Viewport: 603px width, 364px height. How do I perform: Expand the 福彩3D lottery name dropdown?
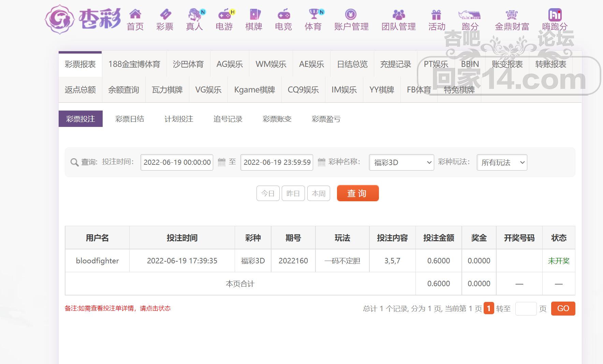pos(401,162)
